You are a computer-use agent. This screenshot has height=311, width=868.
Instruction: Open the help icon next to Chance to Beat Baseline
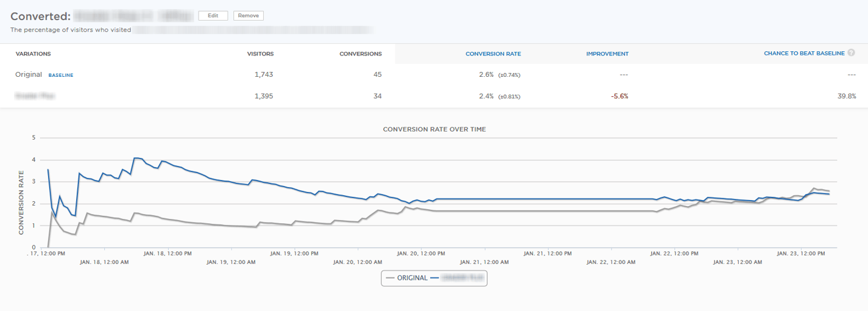click(851, 53)
